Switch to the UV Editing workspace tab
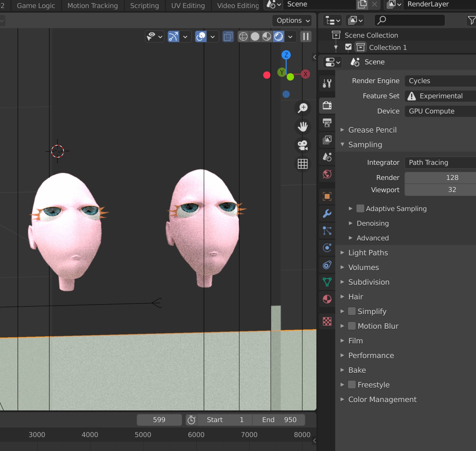The height and width of the screenshot is (451, 476). (x=188, y=6)
